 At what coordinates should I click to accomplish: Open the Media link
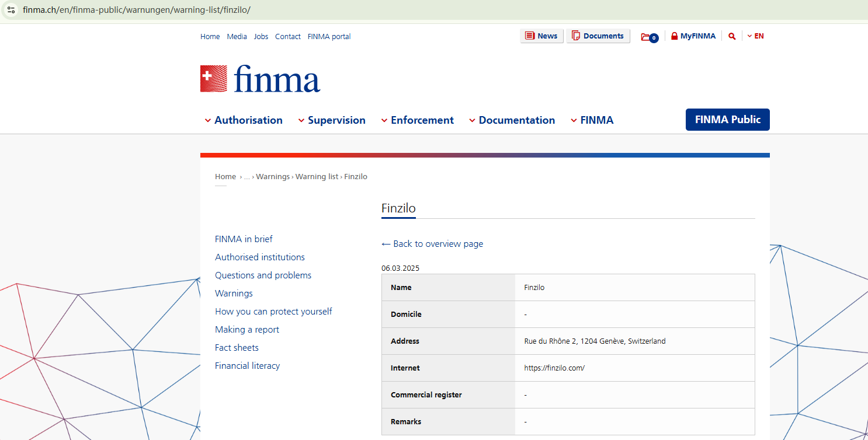point(237,37)
